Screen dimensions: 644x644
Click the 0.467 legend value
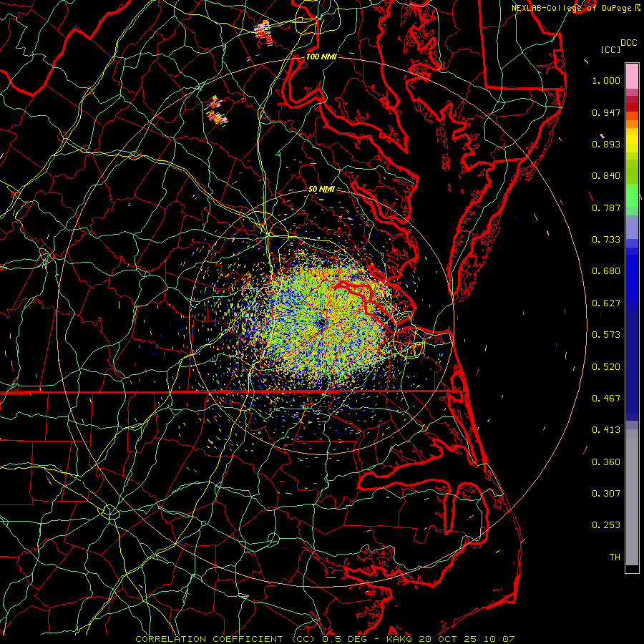606,399
